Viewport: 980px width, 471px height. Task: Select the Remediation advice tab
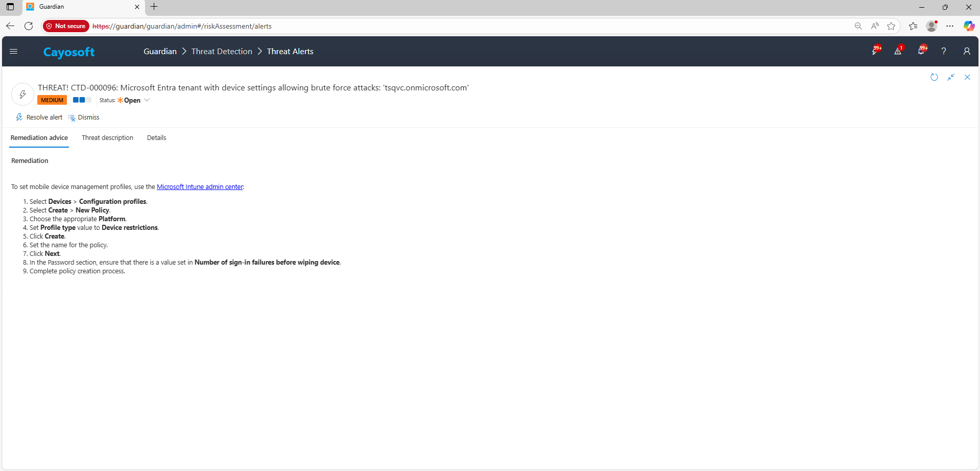39,138
